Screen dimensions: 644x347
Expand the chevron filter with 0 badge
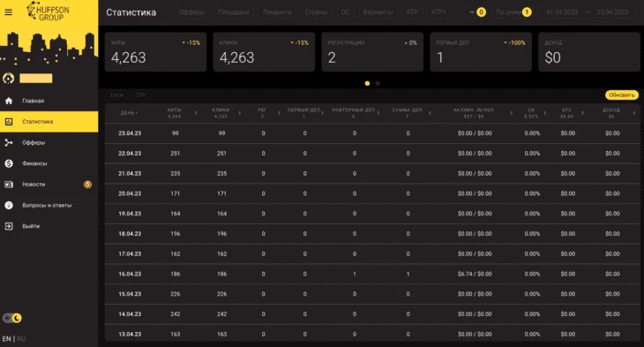pos(476,12)
